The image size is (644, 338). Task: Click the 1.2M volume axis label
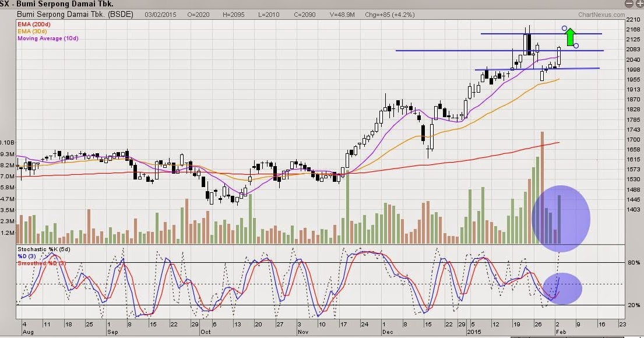pyautogui.click(x=8, y=233)
